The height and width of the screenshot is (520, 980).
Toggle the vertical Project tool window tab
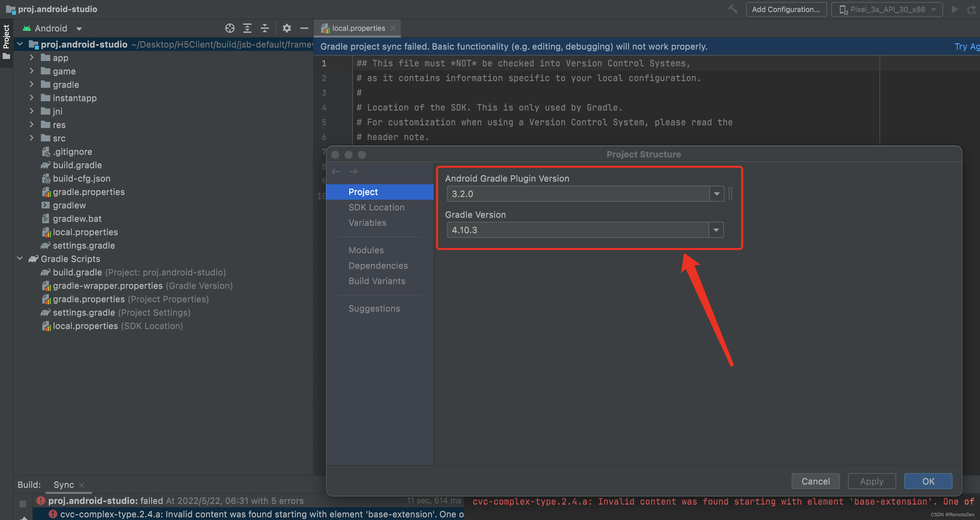pos(6,42)
